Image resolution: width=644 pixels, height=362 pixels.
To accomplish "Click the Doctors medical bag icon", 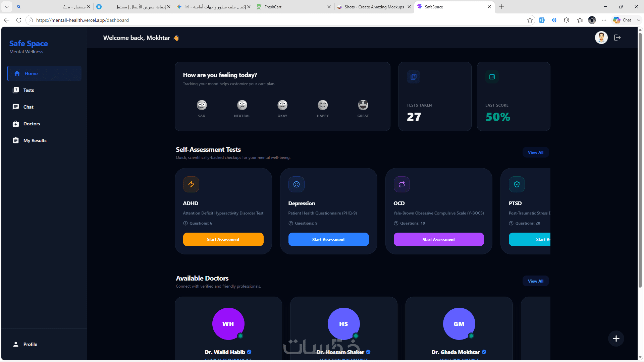I will coord(16,124).
